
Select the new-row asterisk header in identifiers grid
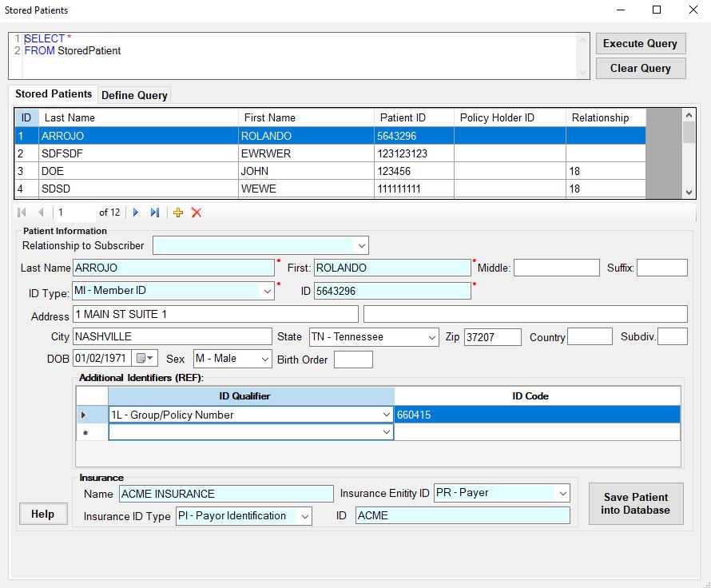(x=92, y=432)
